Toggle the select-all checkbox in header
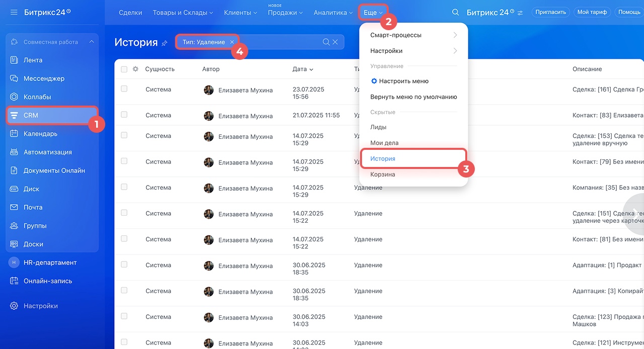Screen dimensions: 644x349 pos(124,69)
